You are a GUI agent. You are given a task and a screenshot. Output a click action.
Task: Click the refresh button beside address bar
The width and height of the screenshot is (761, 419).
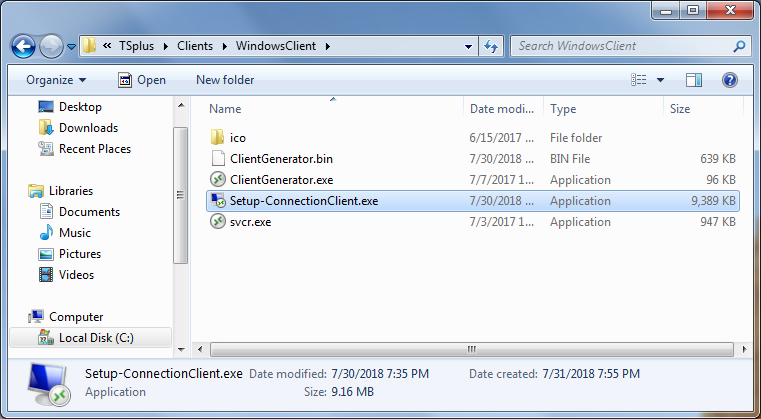pos(492,46)
